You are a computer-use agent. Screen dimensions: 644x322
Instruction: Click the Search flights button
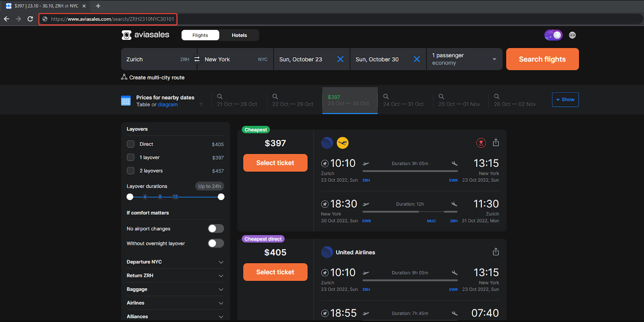tap(542, 59)
